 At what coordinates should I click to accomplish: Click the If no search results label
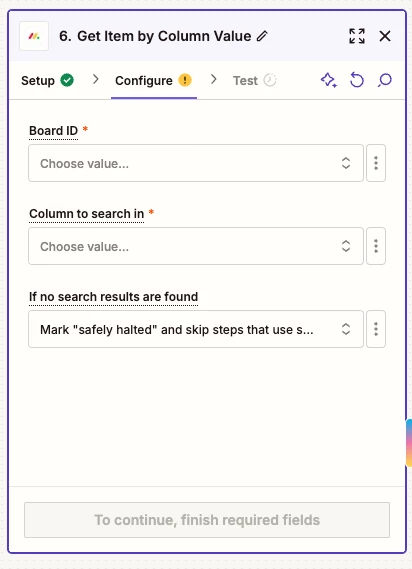point(113,297)
